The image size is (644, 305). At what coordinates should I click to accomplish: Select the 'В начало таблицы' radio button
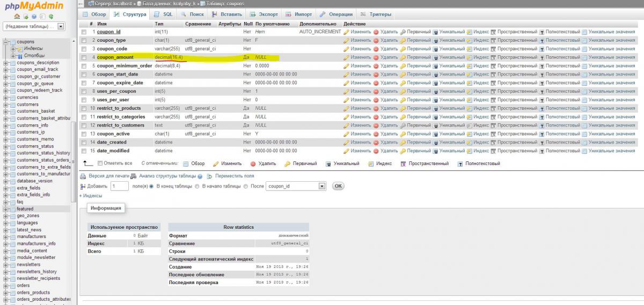(197, 187)
